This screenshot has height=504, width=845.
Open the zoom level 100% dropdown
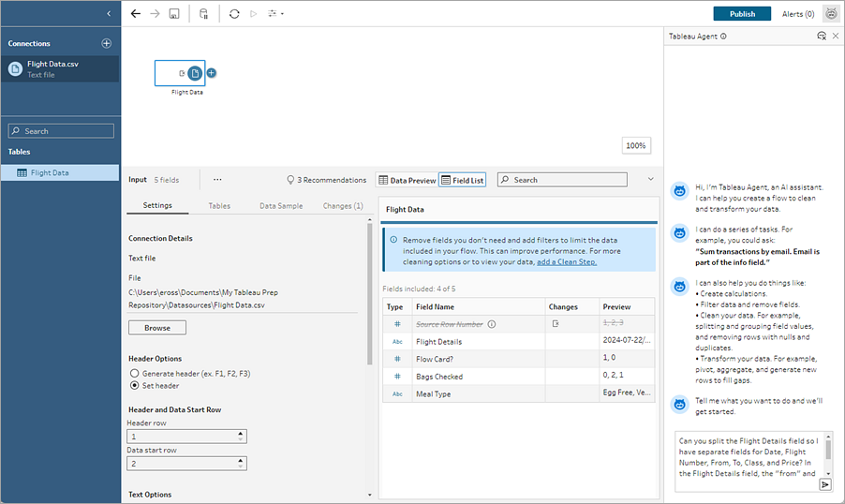(636, 146)
